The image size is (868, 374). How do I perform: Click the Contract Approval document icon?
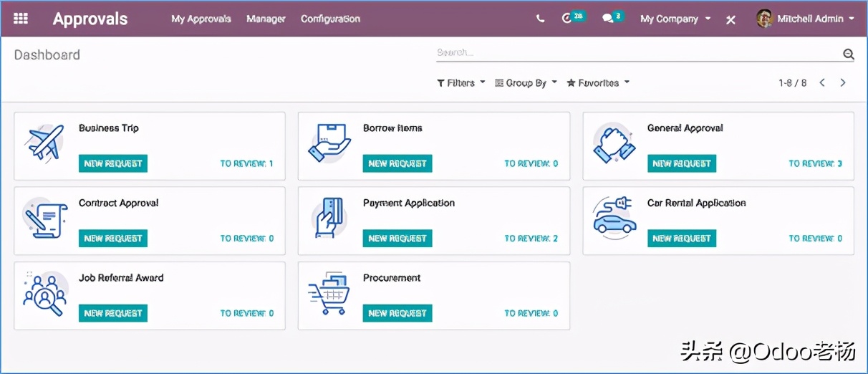point(44,218)
